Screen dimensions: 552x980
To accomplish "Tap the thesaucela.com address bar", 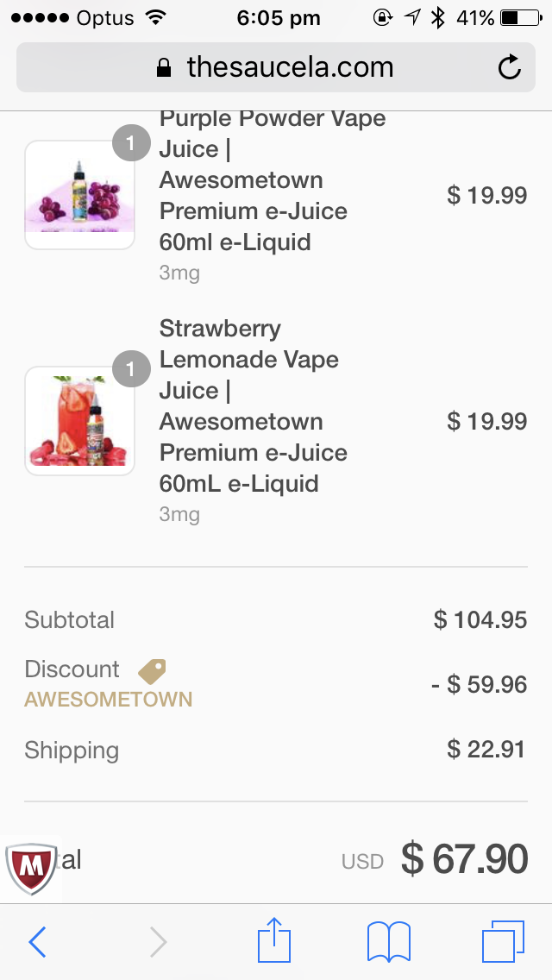I will pyautogui.click(x=276, y=67).
